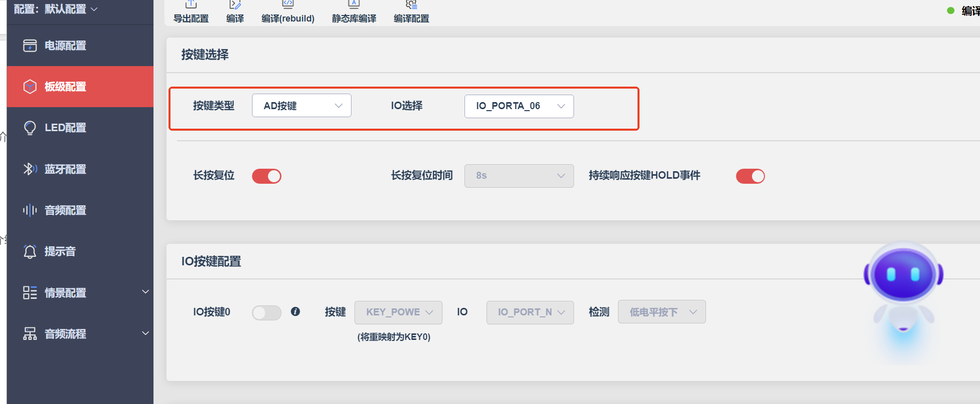Select 电源配置 in the sidebar
This screenshot has width=980, height=404.
click(x=80, y=46)
